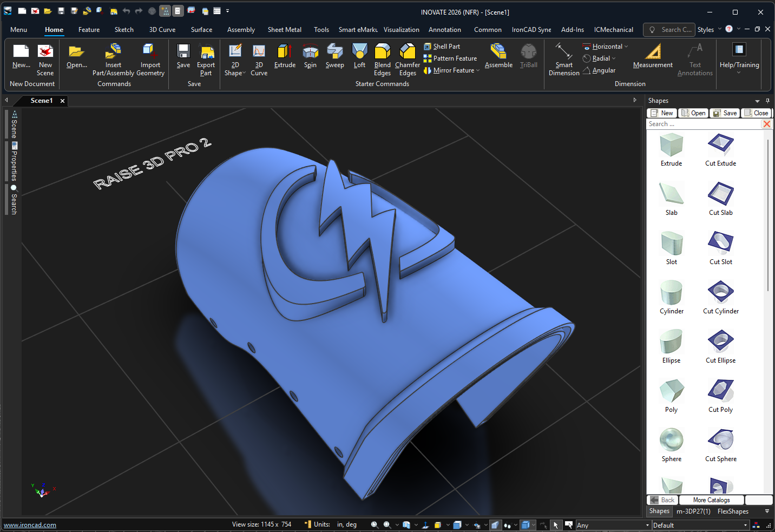The image size is (775, 532).
Task: Expand the Mirror Feature dropdown
Action: pos(478,70)
